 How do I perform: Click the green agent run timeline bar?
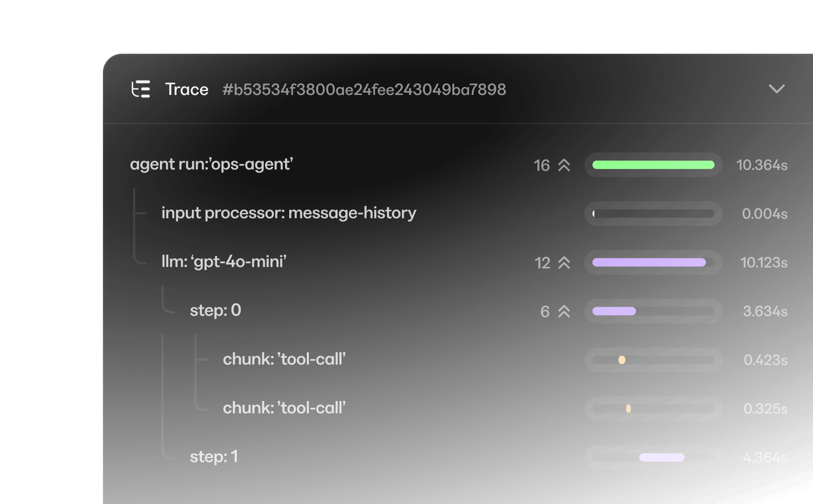pyautogui.click(x=653, y=165)
